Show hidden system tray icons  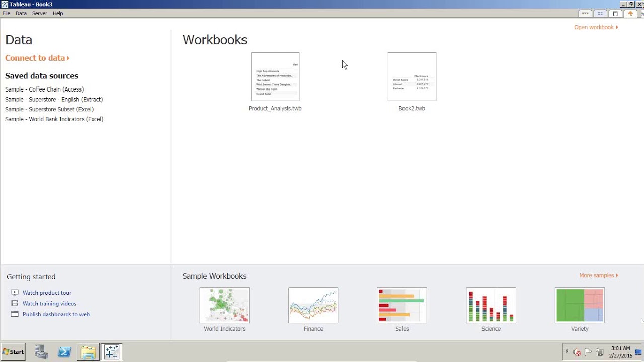coord(567,352)
